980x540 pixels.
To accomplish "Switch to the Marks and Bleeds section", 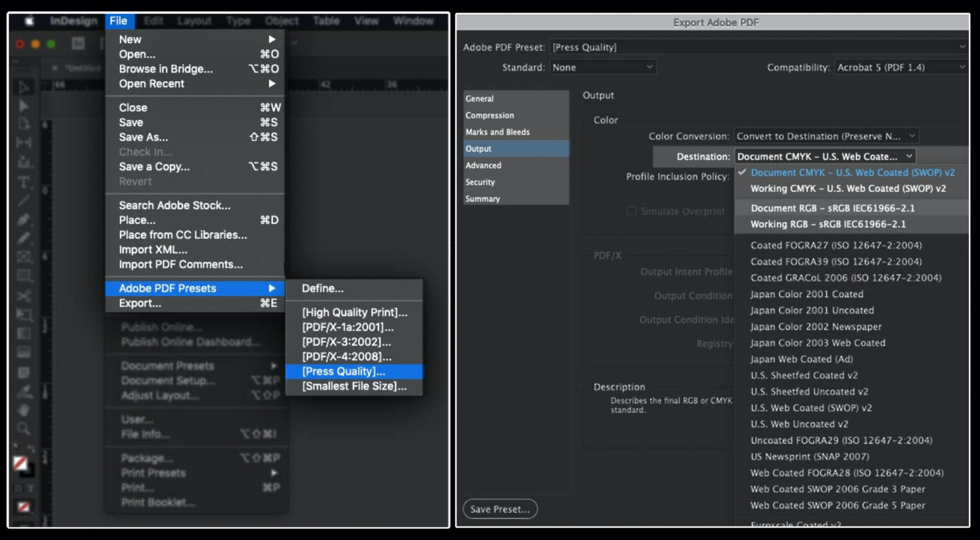I will [497, 132].
